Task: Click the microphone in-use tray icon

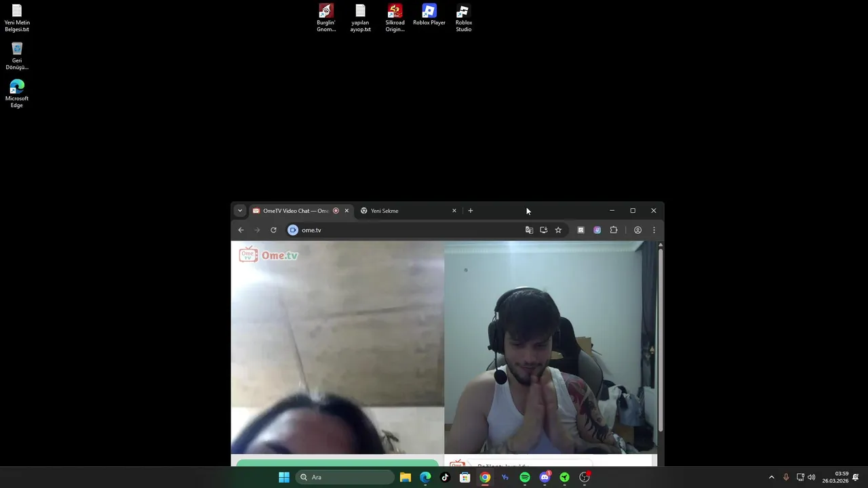Action: click(x=786, y=477)
